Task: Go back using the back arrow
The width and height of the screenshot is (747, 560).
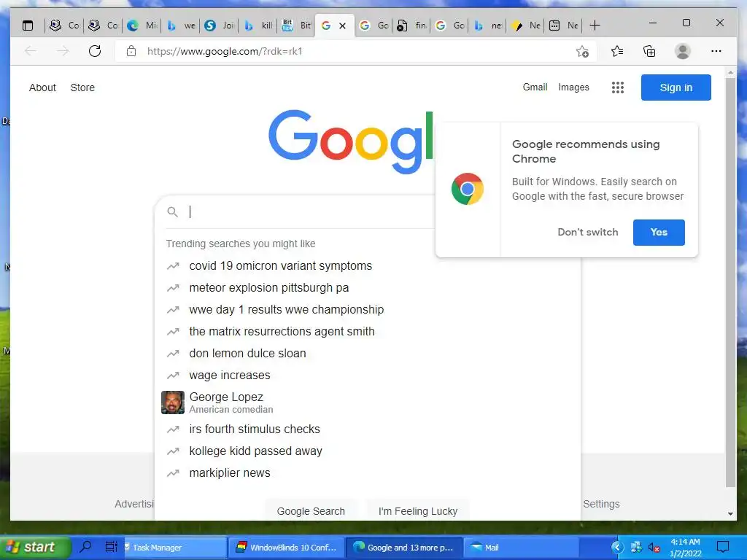Action: (31, 51)
